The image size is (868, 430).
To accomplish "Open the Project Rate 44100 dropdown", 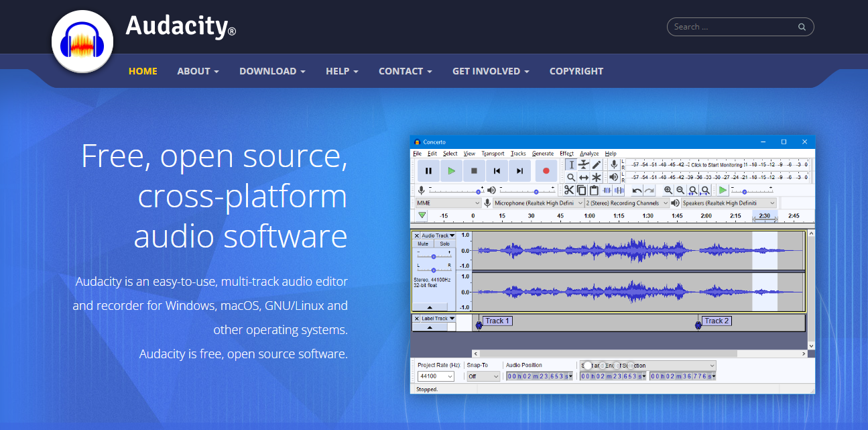I will (436, 376).
